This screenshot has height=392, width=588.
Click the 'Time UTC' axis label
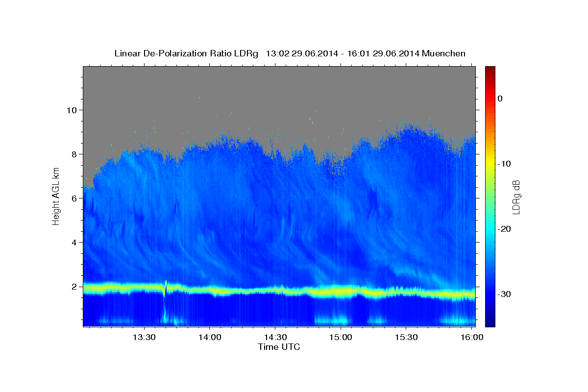click(x=279, y=347)
